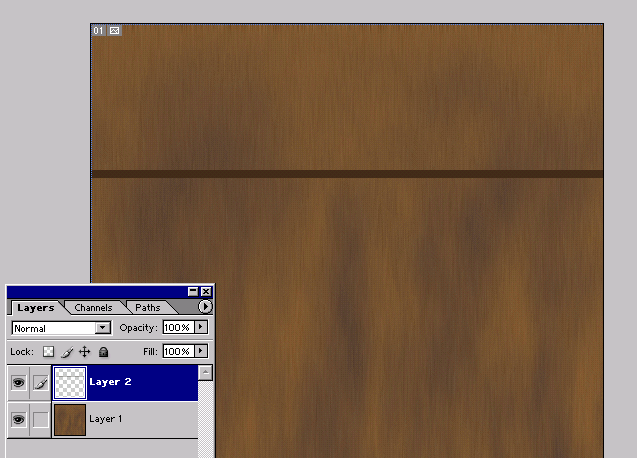Select the Layers tab

36,308
